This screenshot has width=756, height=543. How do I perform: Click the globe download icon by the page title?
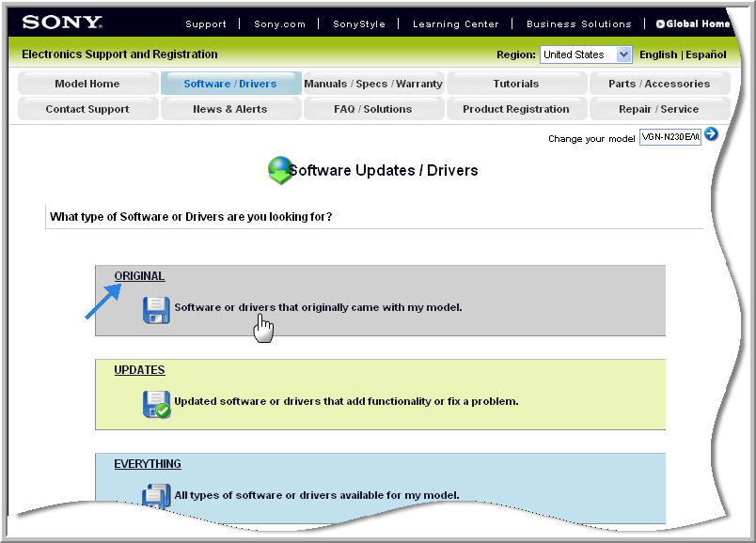pyautogui.click(x=280, y=171)
